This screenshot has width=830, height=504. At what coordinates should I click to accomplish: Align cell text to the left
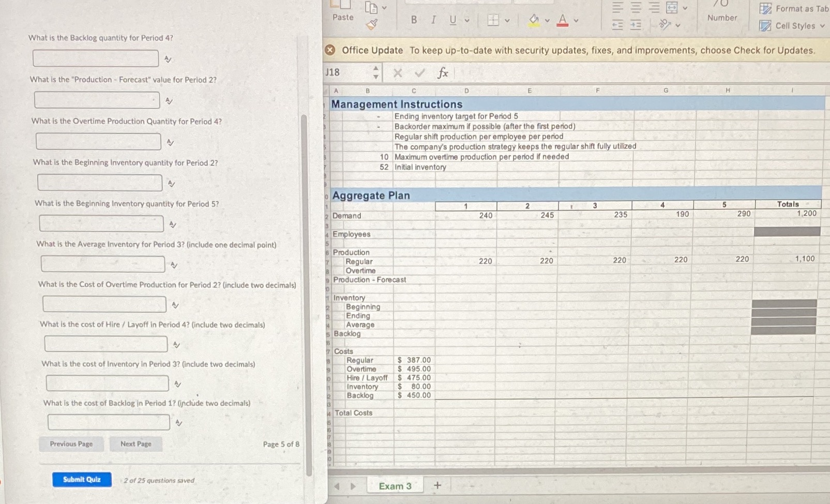point(617,8)
